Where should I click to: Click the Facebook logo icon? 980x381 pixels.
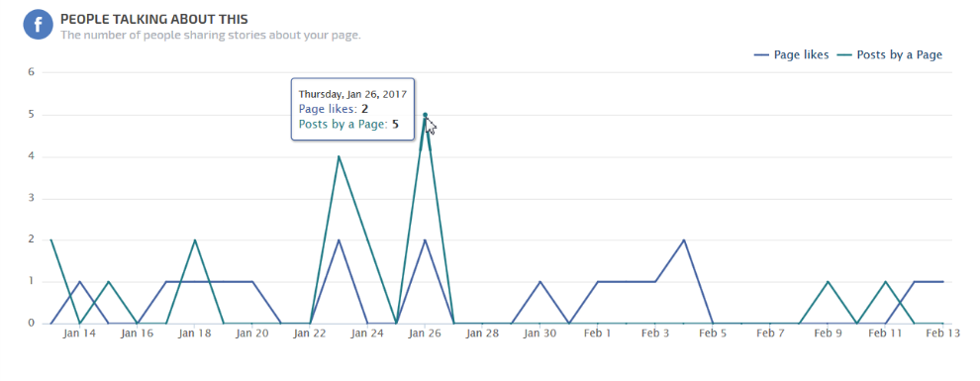(38, 26)
